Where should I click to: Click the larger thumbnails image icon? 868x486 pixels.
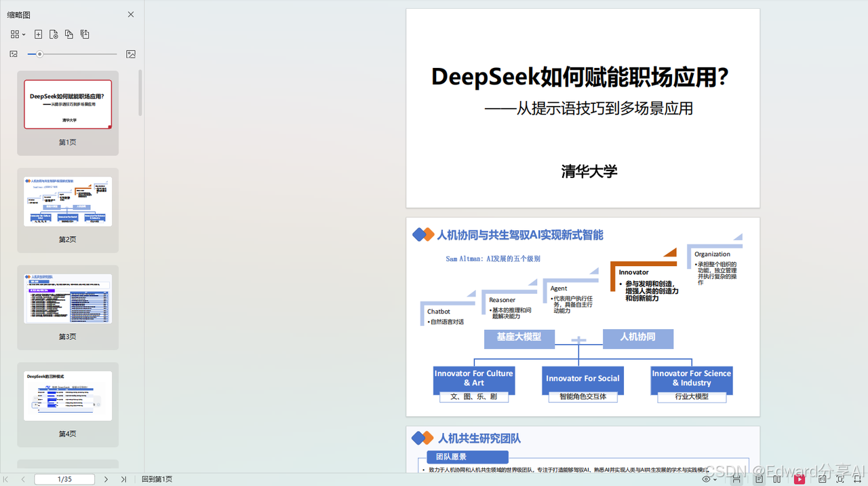131,54
